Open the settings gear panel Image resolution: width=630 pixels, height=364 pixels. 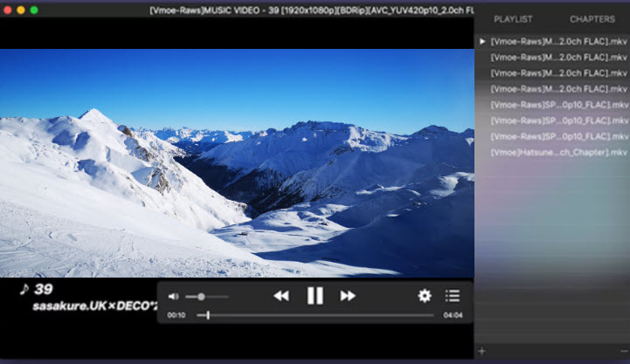[425, 296]
